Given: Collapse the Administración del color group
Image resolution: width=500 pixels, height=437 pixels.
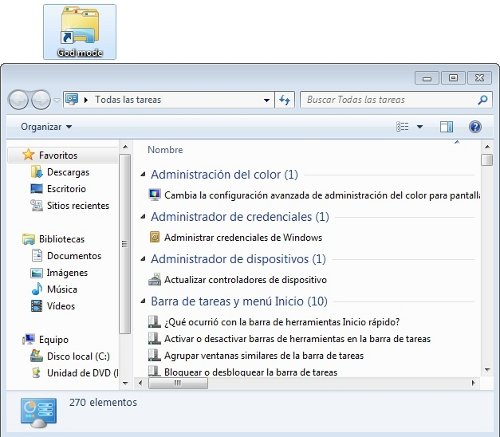Looking at the screenshot, I should click(143, 174).
